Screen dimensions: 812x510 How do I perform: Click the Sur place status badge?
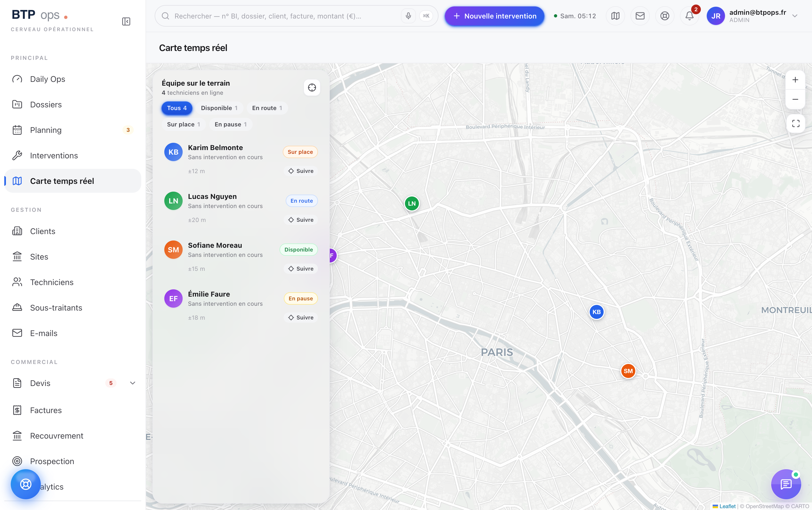click(x=300, y=152)
